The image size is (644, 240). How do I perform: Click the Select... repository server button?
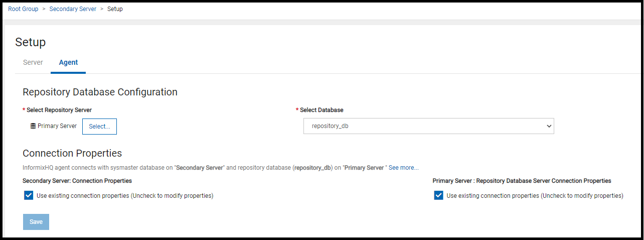(x=99, y=127)
